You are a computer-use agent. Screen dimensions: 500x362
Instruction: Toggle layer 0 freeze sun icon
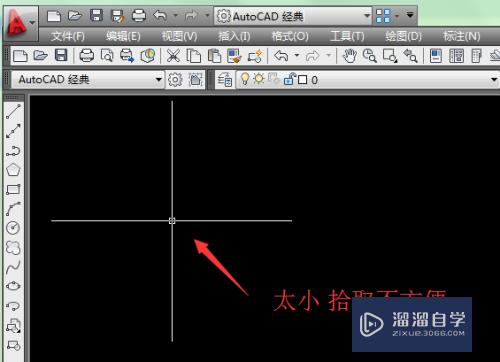tap(259, 79)
